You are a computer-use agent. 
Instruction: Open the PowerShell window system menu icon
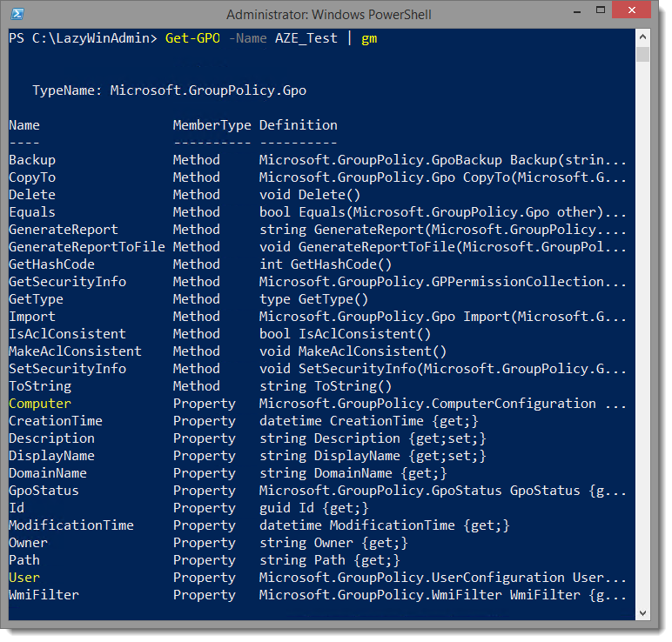17,14
